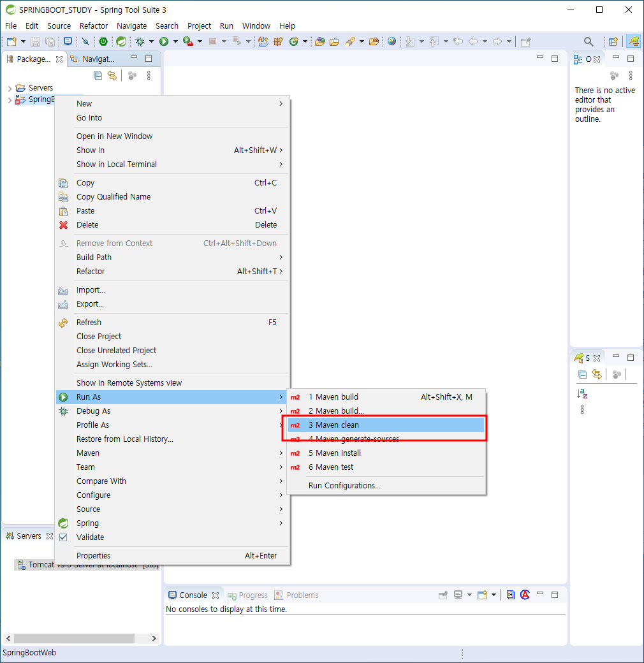This screenshot has width=644, height=663.
Task: Toggle the Spring perspective button
Action: coord(633,41)
